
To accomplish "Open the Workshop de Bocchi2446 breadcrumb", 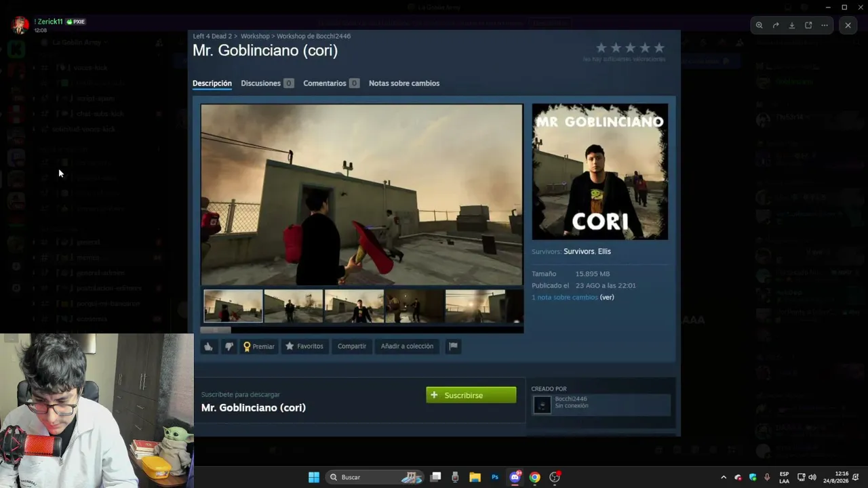I will coord(314,36).
